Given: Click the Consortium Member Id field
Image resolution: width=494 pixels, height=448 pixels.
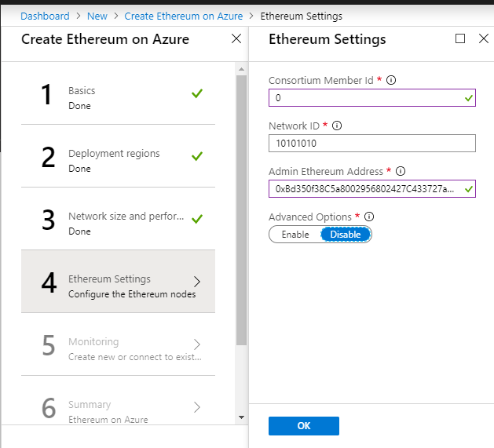Looking at the screenshot, I should click(x=372, y=98).
